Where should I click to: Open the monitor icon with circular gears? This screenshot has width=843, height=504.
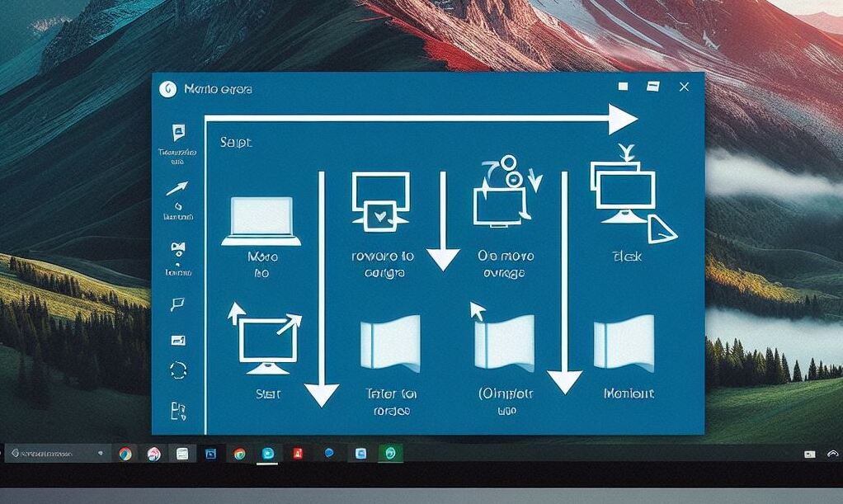[x=500, y=194]
